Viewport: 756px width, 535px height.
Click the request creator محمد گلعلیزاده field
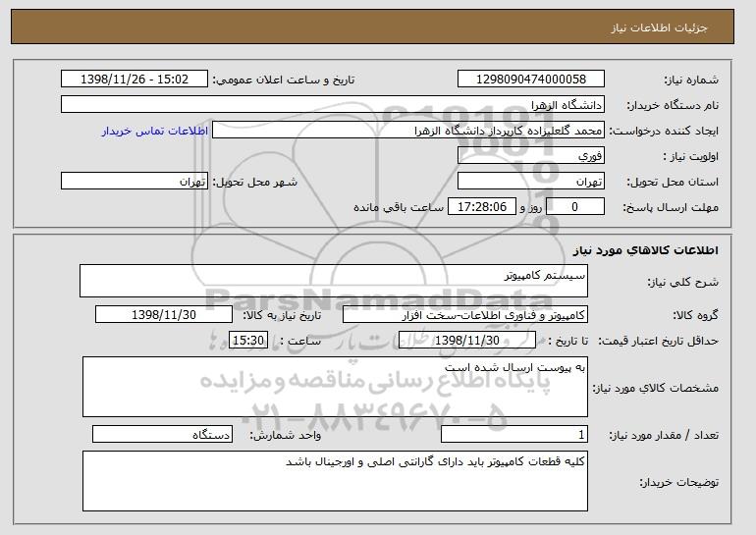(x=408, y=131)
